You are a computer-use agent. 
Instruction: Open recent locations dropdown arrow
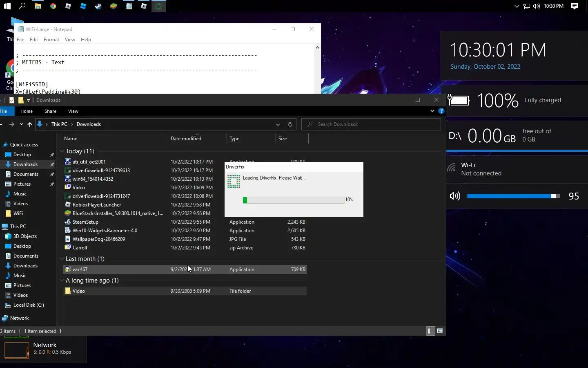21,124
